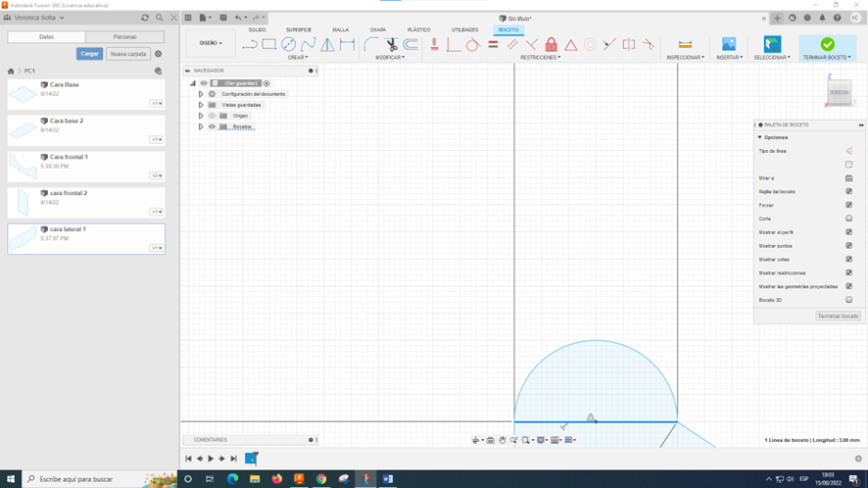This screenshot has height=488, width=868.
Task: Toggle Rejilla del boceto checkbox
Action: coord(848,191)
